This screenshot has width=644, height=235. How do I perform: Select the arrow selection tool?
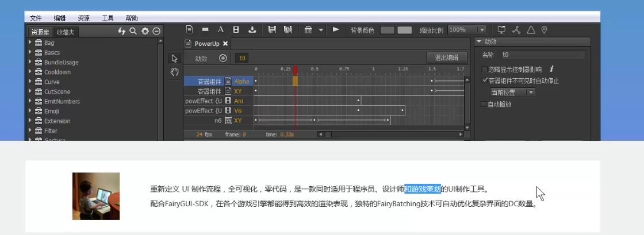[x=175, y=59]
